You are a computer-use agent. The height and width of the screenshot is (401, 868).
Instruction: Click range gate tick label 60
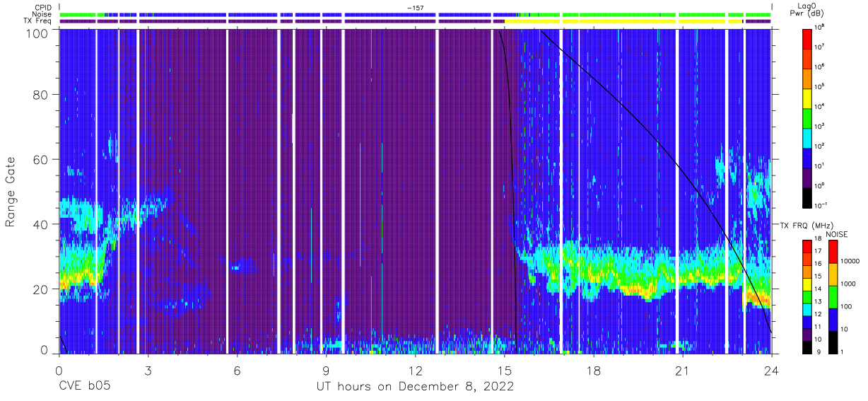(x=41, y=160)
